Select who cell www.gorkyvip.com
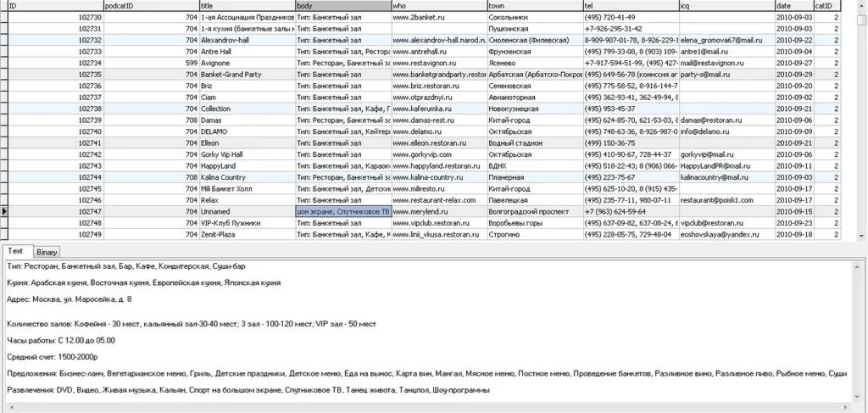This screenshot has height=413, width=868. [x=439, y=154]
